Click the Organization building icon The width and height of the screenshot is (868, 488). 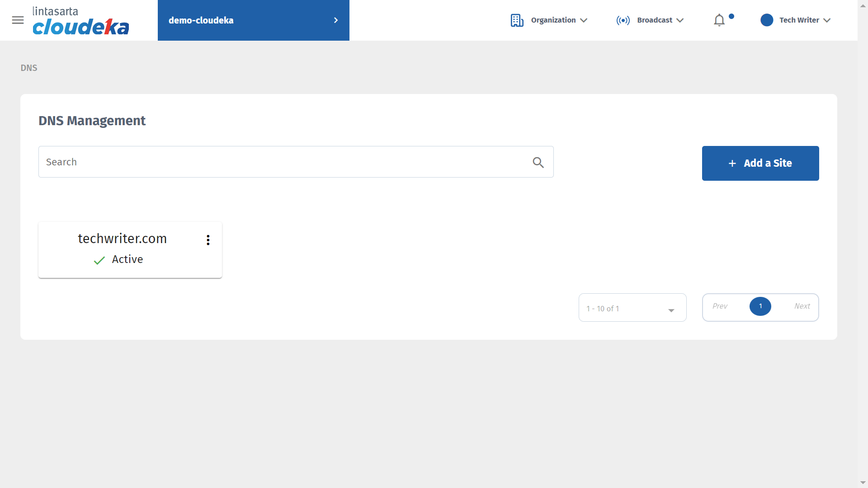(517, 20)
